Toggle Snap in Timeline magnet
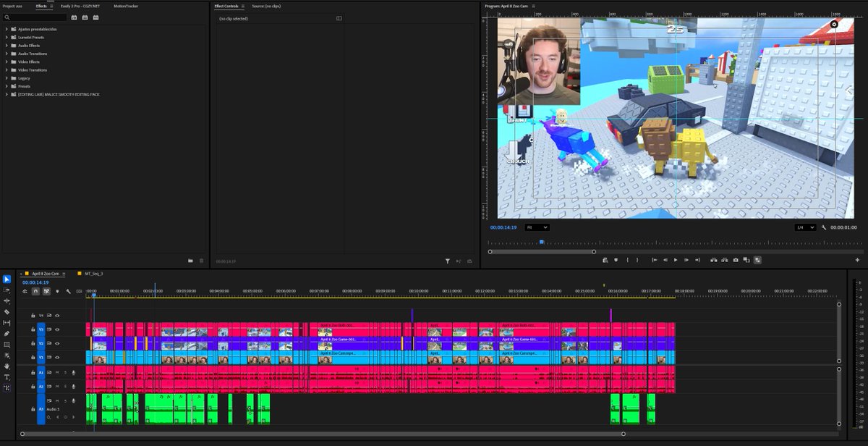This screenshot has width=868, height=446. [35, 291]
